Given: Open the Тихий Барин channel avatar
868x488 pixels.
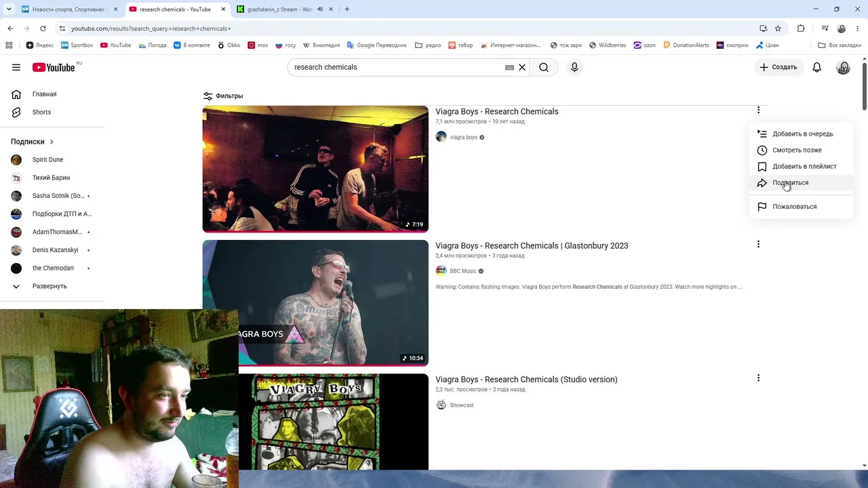Looking at the screenshot, I should pyautogui.click(x=16, y=178).
